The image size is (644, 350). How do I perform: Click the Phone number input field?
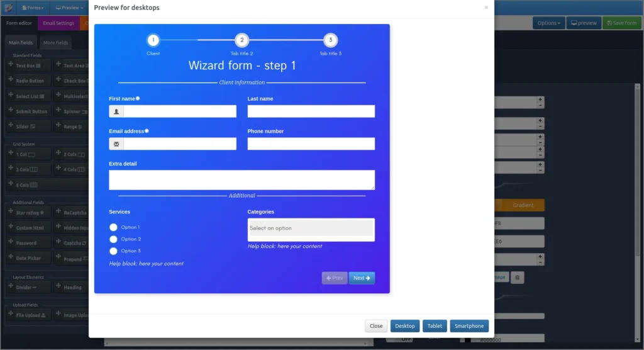[x=311, y=144]
